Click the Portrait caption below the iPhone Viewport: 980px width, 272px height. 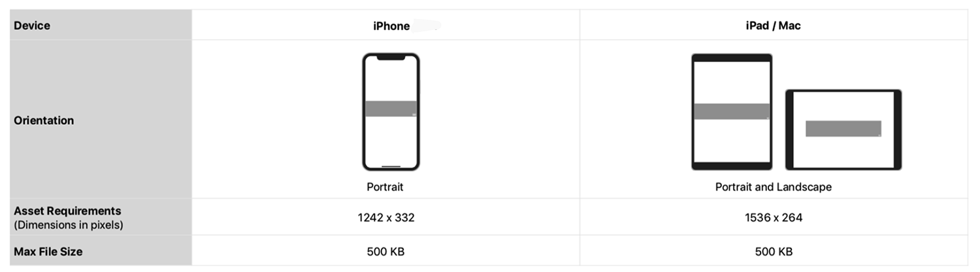coord(385,187)
